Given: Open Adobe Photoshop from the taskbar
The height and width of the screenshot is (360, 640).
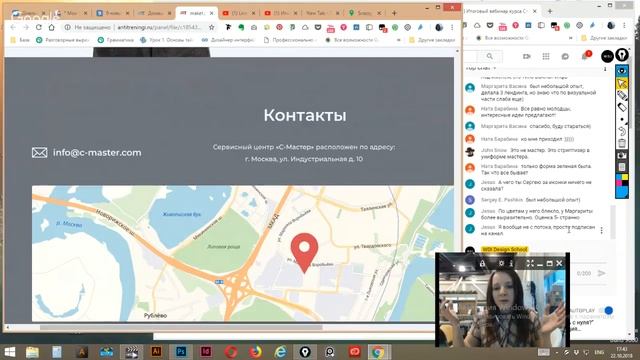Looking at the screenshot, I should 181,352.
